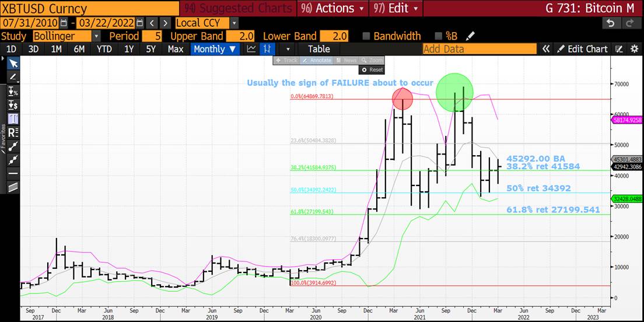Open the annotation edit icon beside Edit Chart
644x322 pixels.
[619, 49]
